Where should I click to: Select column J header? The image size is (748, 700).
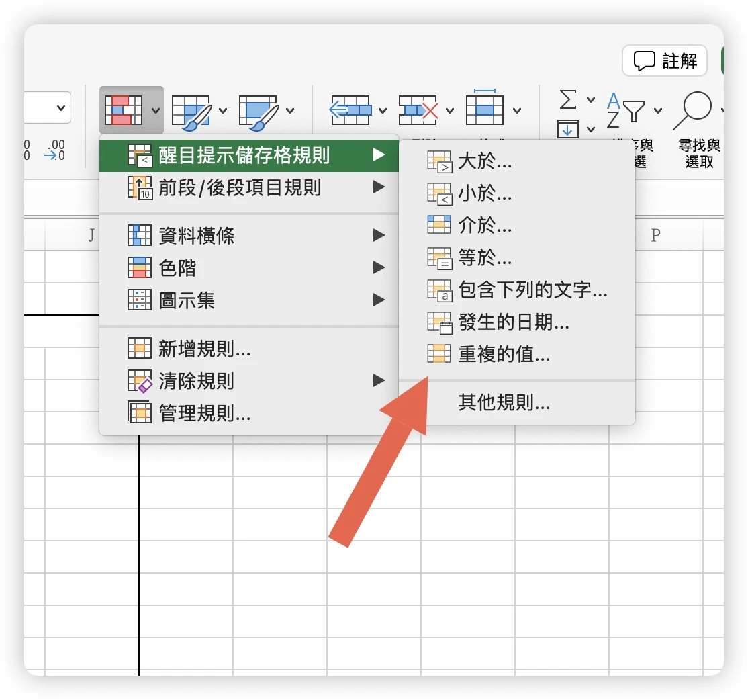point(72,234)
